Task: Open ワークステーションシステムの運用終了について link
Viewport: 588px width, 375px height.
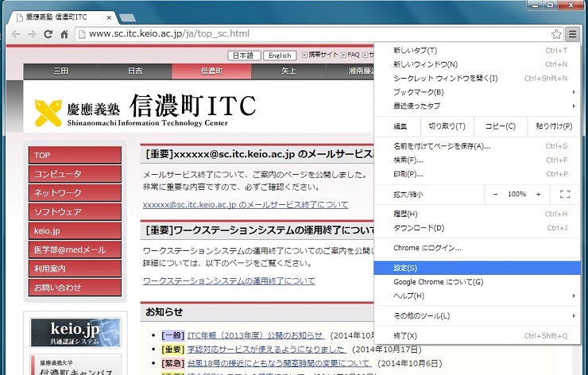Action: (x=229, y=281)
